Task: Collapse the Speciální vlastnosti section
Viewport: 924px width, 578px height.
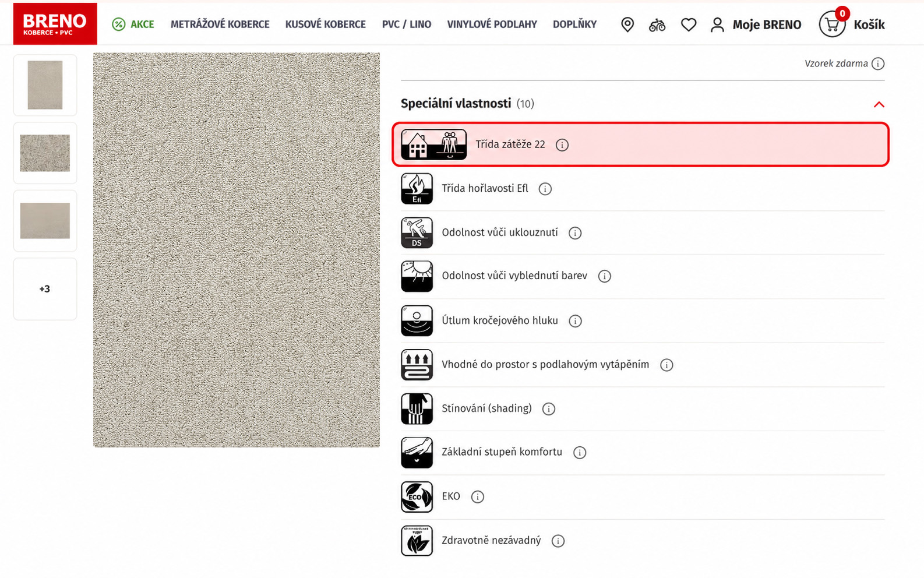Action: pos(879,104)
